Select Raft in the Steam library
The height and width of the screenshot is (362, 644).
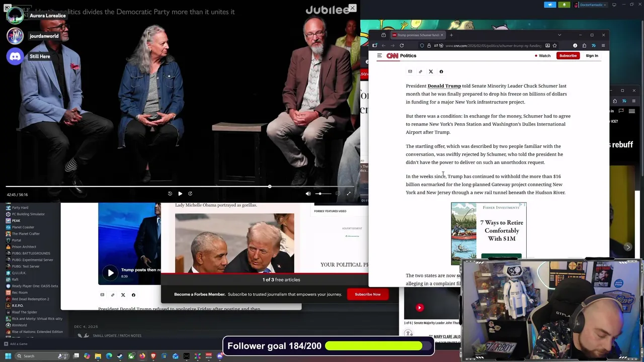click(15, 280)
